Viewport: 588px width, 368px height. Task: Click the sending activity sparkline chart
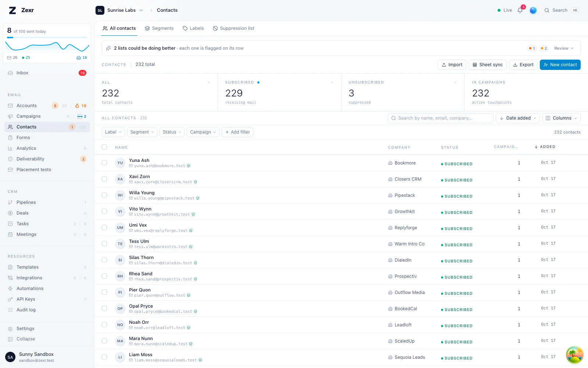(47, 46)
